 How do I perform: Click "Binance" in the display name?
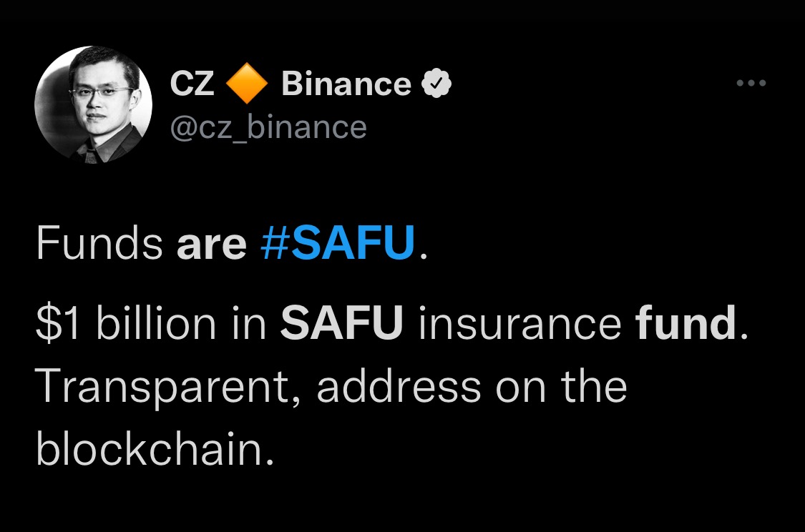pos(346,84)
